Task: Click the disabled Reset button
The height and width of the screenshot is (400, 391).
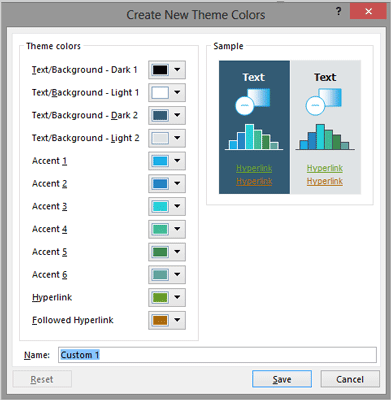Action: (x=42, y=379)
